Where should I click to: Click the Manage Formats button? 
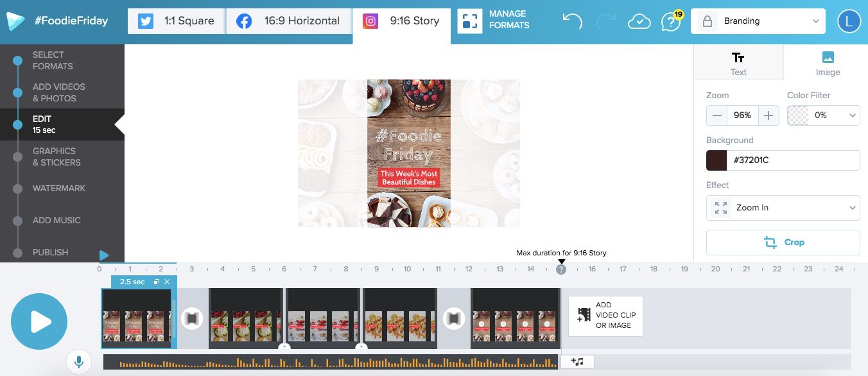click(494, 21)
